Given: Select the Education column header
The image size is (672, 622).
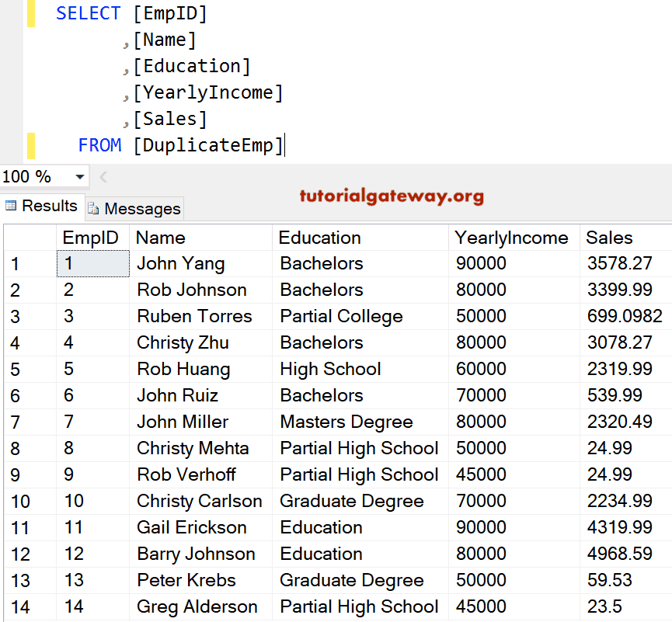Looking at the screenshot, I should coord(319,238).
